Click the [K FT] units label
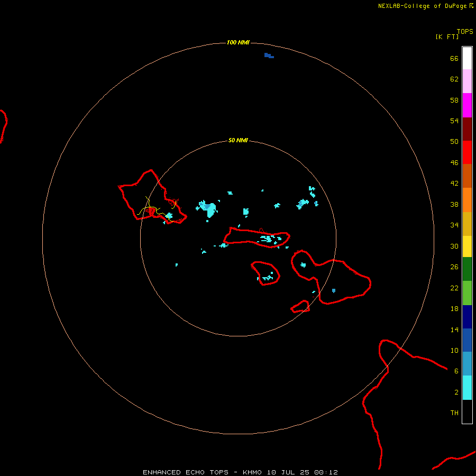Image resolution: width=476 pixels, height=476 pixels. click(447, 36)
